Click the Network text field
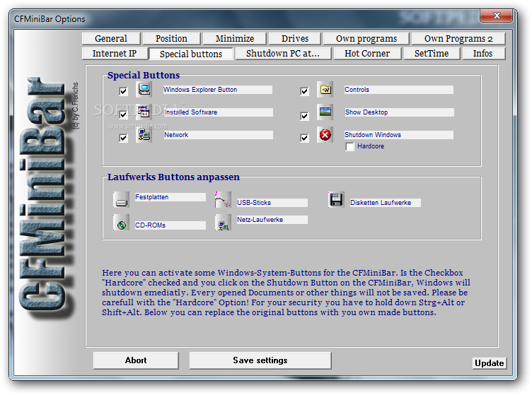Image resolution: width=532 pixels, height=395 pixels. [x=218, y=135]
